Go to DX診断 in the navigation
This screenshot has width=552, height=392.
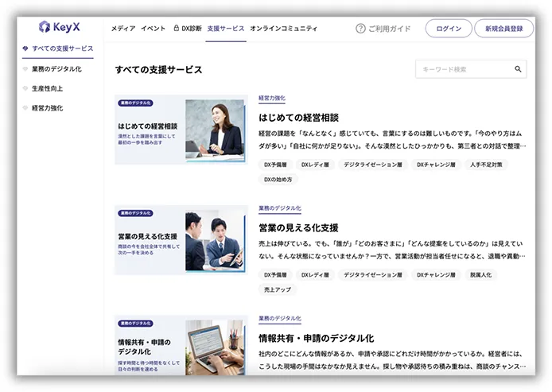(192, 29)
